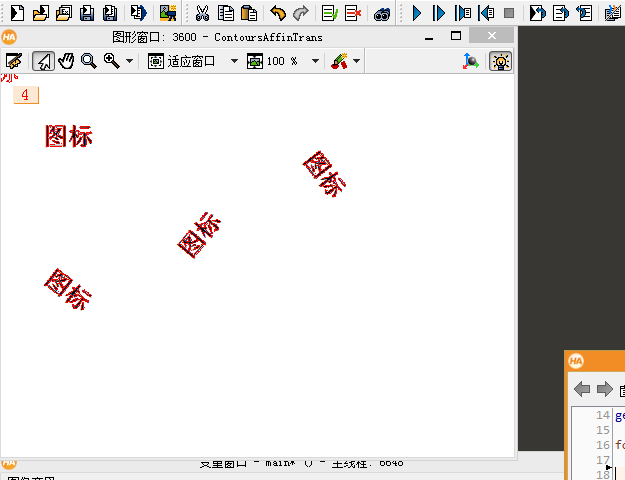This screenshot has width=625, height=480.
Task: Save program as a new file
Action: coord(110,13)
